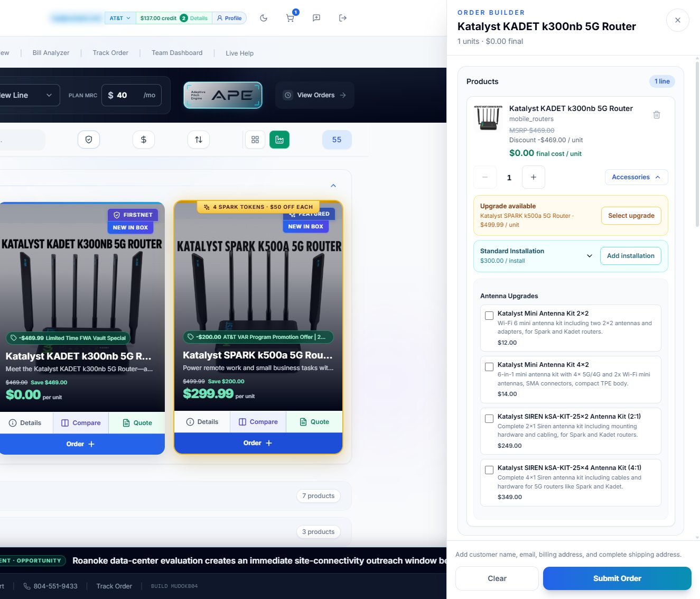Toggle dark mode moon icon
The height and width of the screenshot is (599, 700).
tap(264, 18)
